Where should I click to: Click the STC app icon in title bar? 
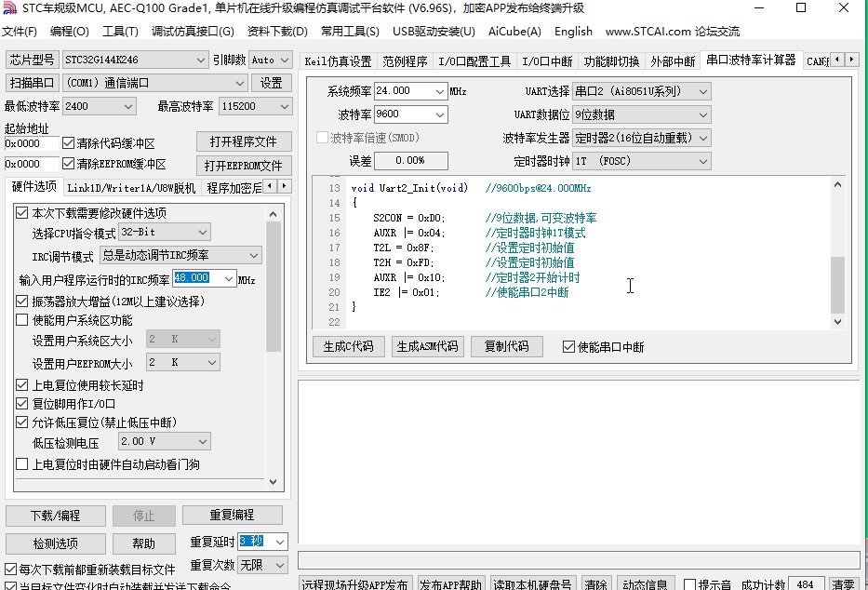(9, 8)
